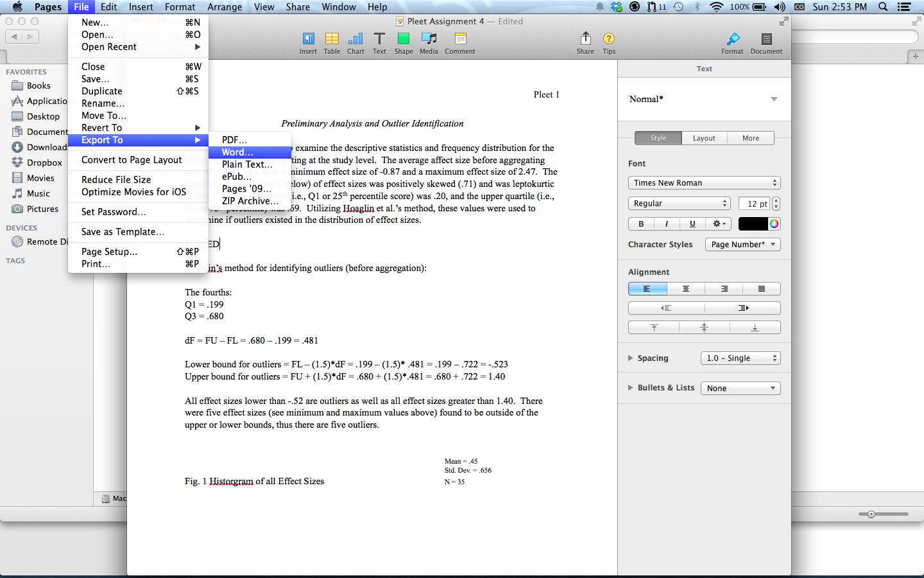The width and height of the screenshot is (924, 578).
Task: Open the Bullets & Lists None dropdown
Action: click(x=740, y=389)
